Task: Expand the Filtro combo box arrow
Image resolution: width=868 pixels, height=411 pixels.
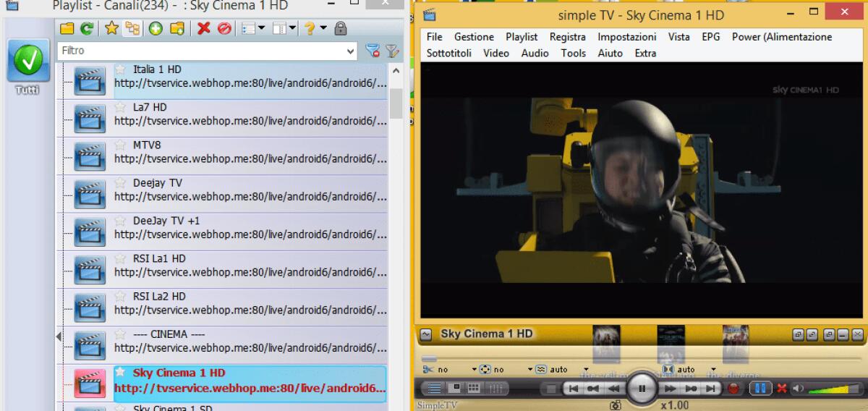Action: (351, 51)
